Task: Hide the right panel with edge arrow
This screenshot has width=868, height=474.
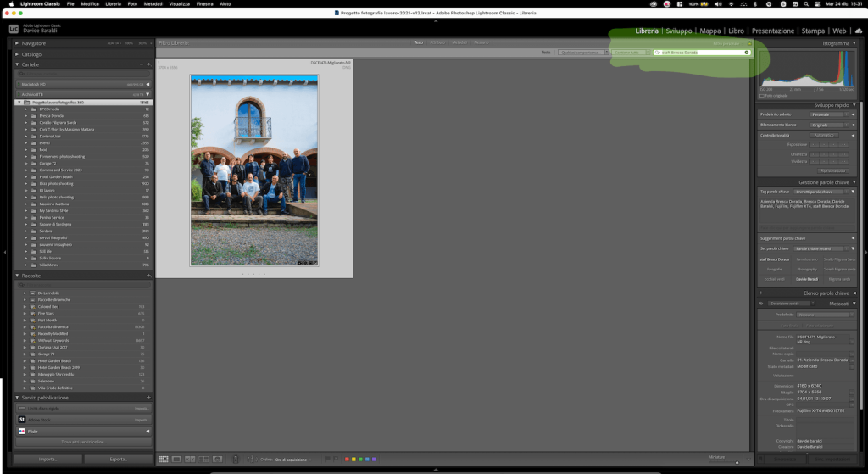Action: coord(865,252)
